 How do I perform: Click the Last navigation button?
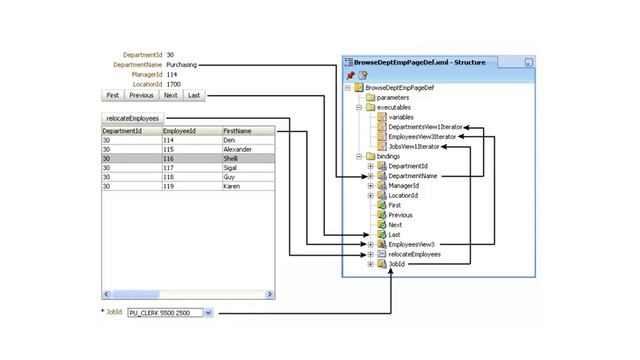point(194,96)
